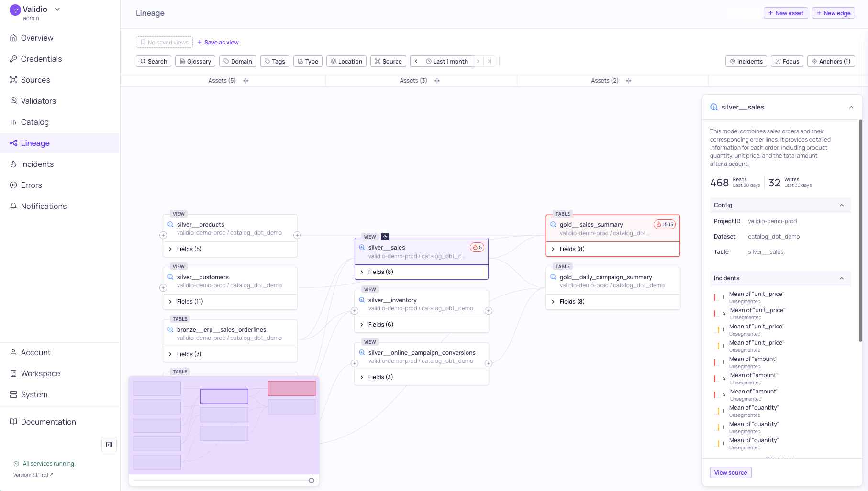Click the expand icon beside Assets (2)

pos(628,81)
